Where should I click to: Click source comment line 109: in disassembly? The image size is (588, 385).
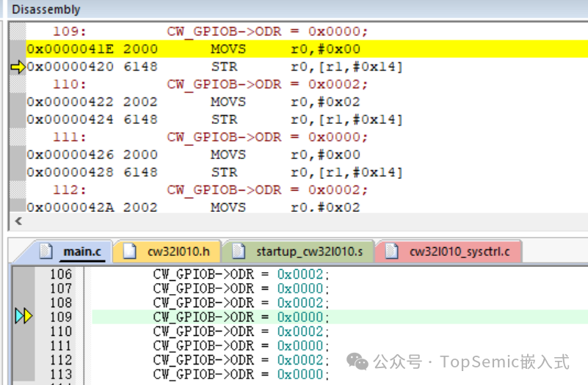tap(307, 32)
